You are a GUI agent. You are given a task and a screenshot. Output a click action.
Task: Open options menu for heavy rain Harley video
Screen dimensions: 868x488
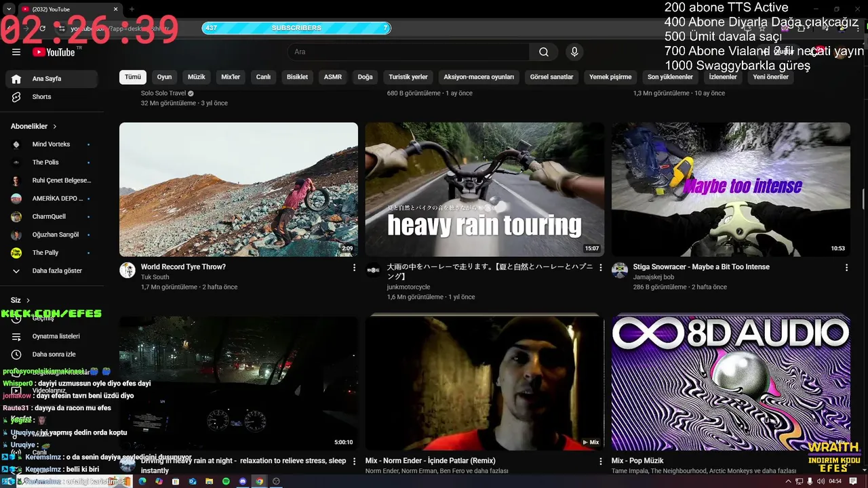pyautogui.click(x=600, y=268)
